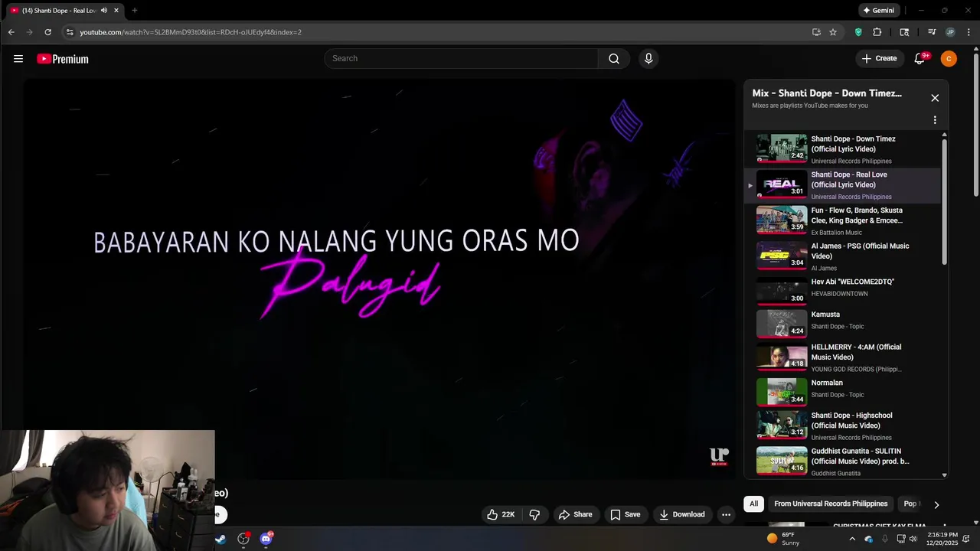The height and width of the screenshot is (551, 980).
Task: Open the Mix playlist three-dot options
Action: [935, 120]
